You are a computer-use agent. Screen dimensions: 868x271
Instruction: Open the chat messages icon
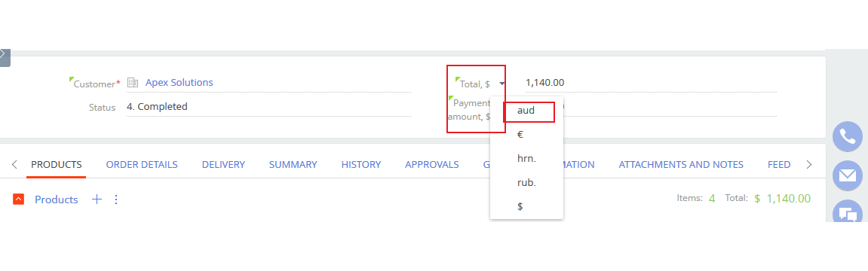click(848, 213)
